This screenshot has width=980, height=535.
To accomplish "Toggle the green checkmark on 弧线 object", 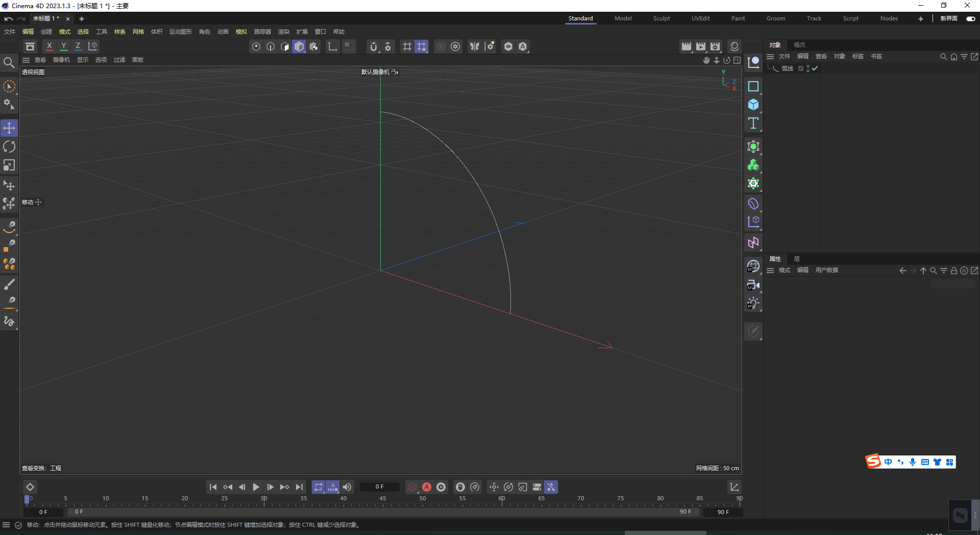I will click(x=815, y=68).
